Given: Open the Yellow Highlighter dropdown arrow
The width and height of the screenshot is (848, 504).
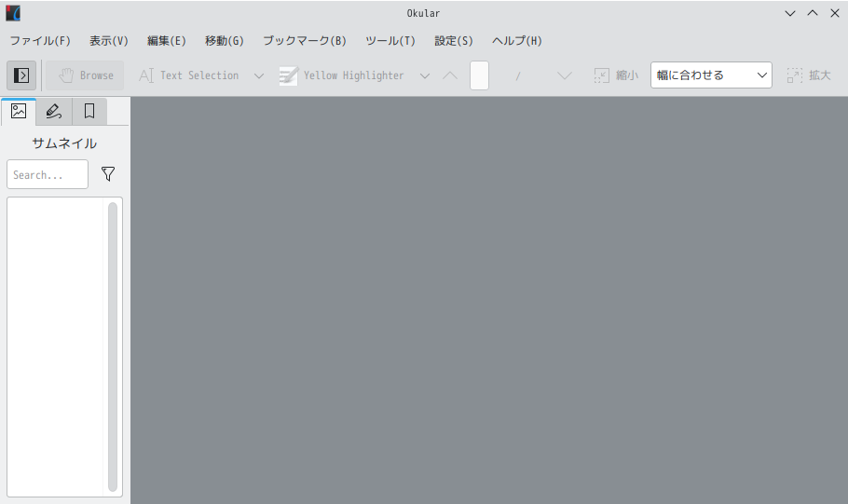Looking at the screenshot, I should click(x=425, y=75).
